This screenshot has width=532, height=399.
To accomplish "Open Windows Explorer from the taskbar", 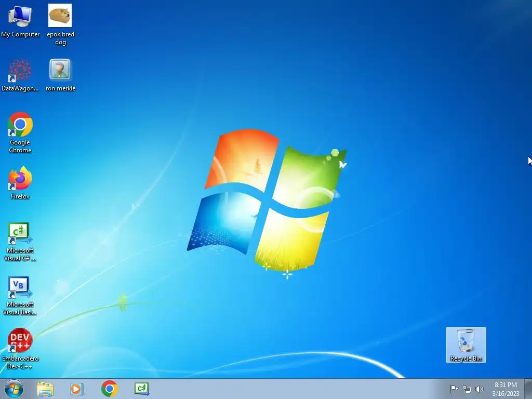I will click(45, 389).
